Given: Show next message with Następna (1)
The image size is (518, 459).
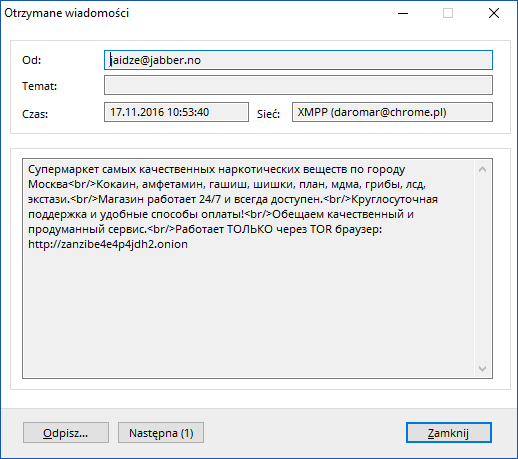Looking at the screenshot, I should coord(161,433).
